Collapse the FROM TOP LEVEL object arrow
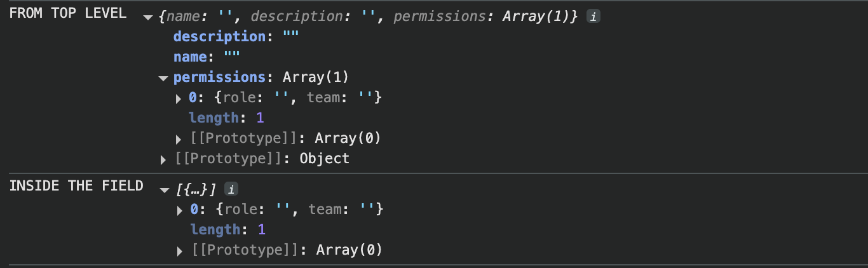 tap(148, 17)
